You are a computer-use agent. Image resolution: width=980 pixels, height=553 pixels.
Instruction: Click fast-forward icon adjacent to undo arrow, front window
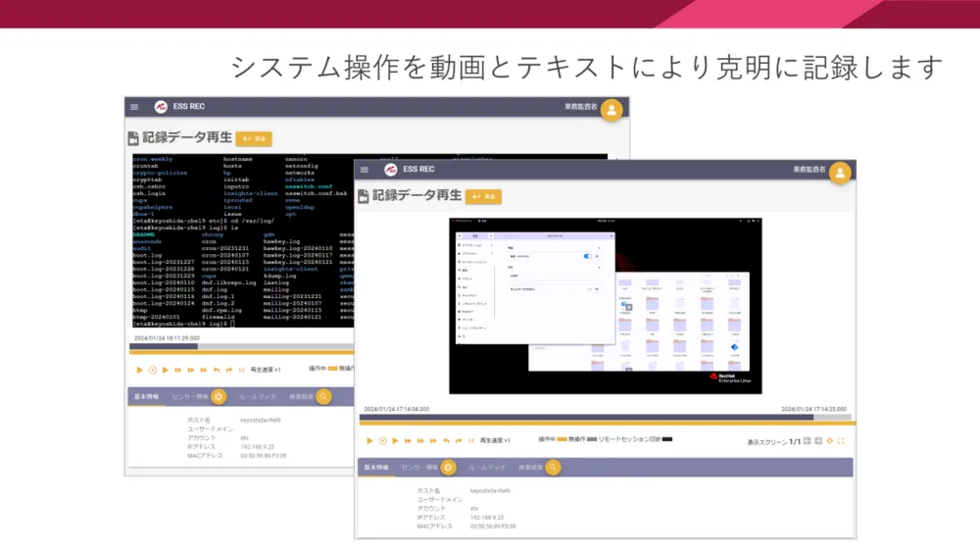coord(434,441)
